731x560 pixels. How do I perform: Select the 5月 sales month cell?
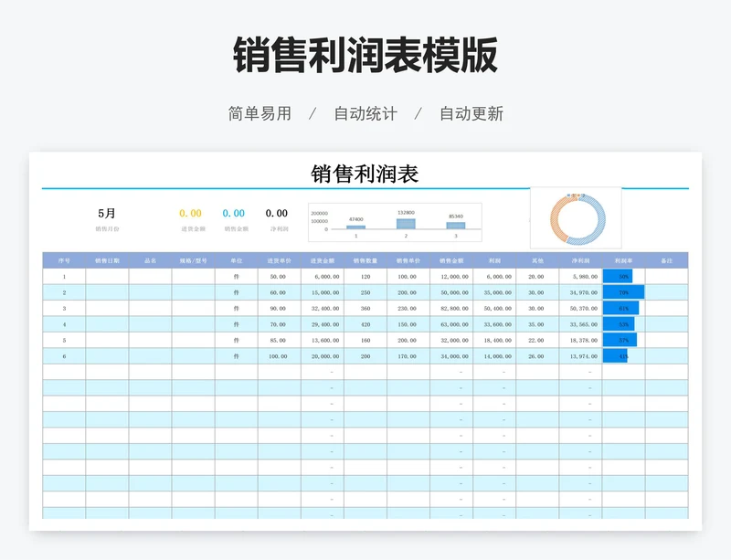107,213
